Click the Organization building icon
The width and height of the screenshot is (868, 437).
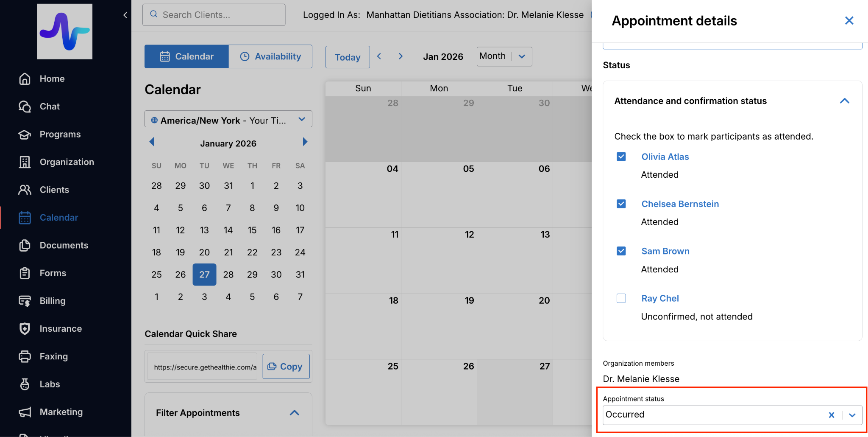click(x=25, y=162)
